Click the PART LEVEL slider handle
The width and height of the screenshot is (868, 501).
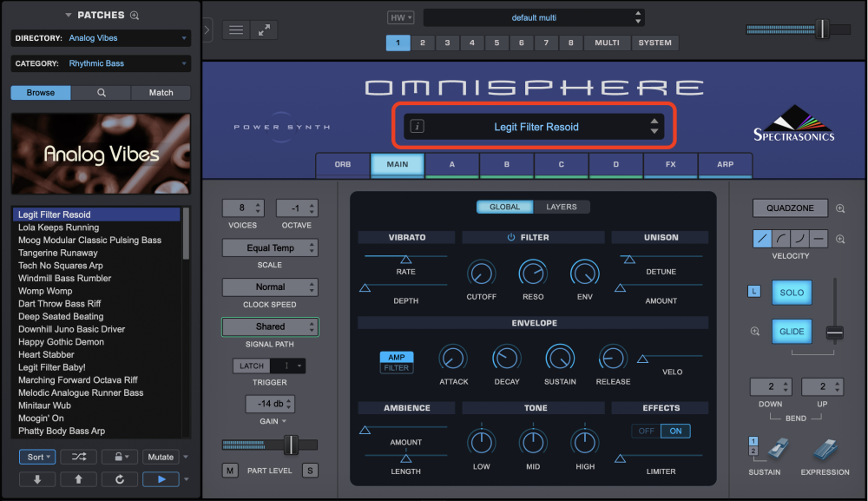point(291,445)
